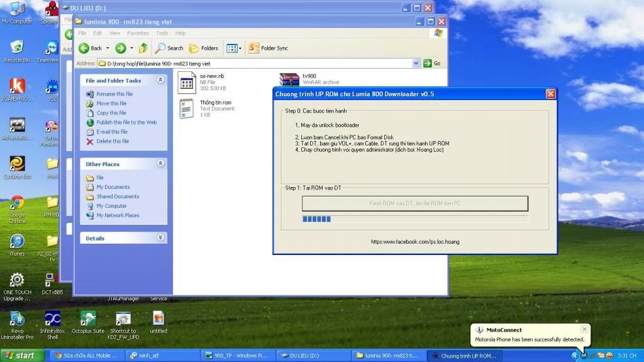Open My Network Places link

(118, 215)
